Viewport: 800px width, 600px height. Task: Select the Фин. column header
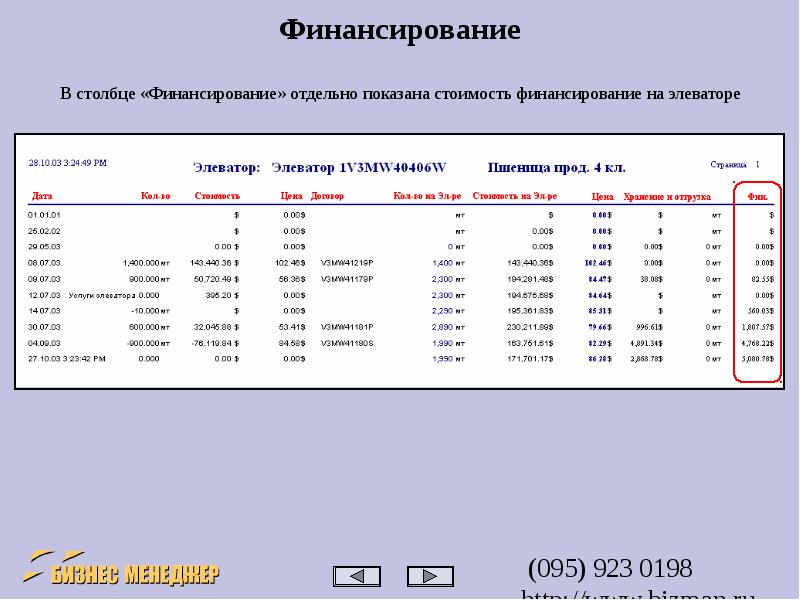[758, 197]
